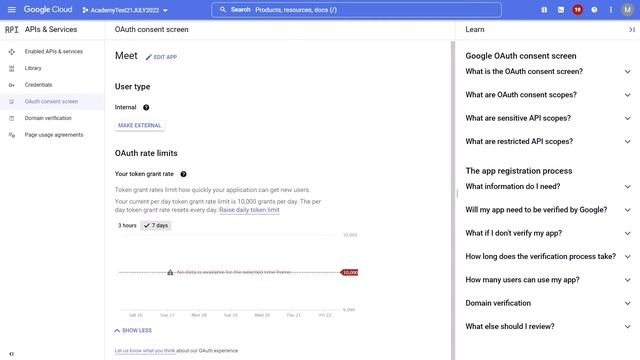
Task: Click the main content vertical scrollbar
Action: [453, 200]
